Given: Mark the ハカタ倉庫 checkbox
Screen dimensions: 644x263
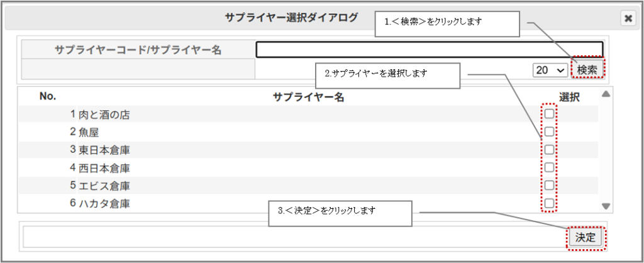Looking at the screenshot, I should (x=549, y=203).
